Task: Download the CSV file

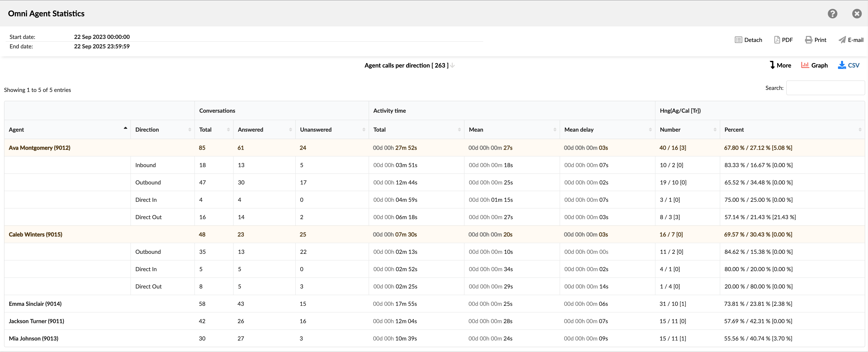Action: 848,65
